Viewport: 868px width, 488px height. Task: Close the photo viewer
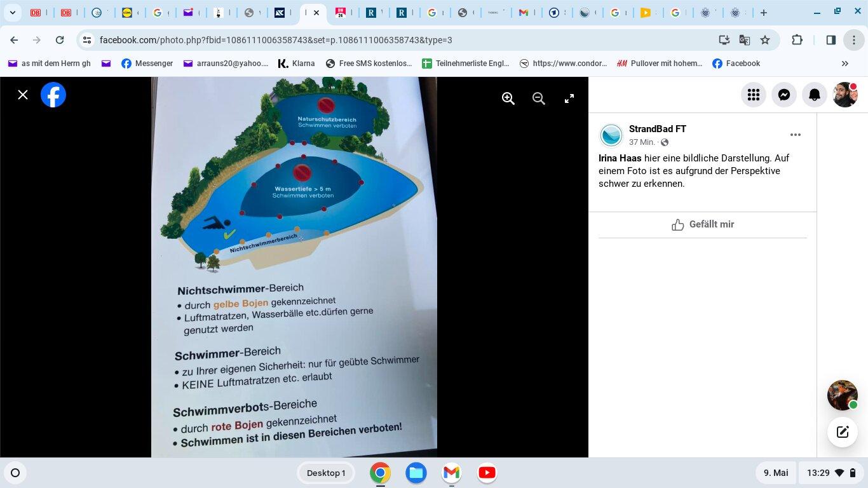(23, 95)
